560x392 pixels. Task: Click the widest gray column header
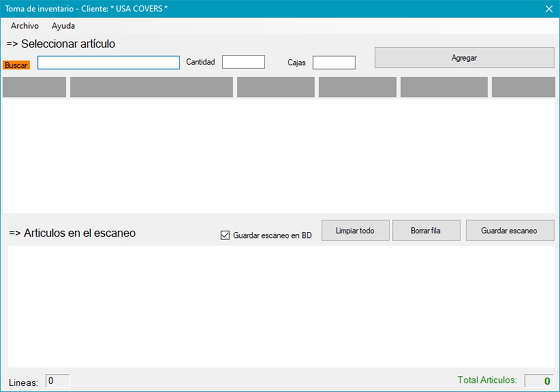(x=151, y=87)
